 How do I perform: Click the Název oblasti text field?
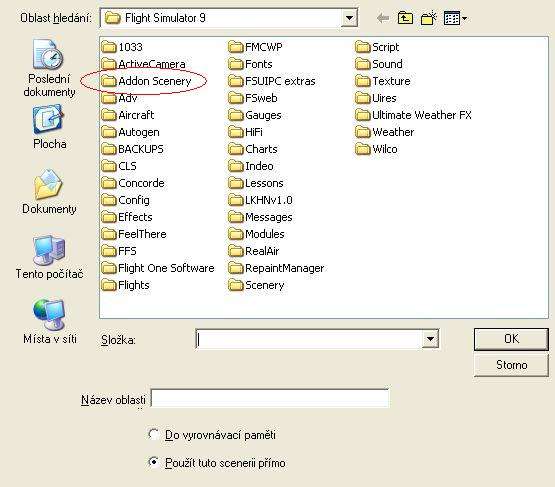tap(270, 398)
